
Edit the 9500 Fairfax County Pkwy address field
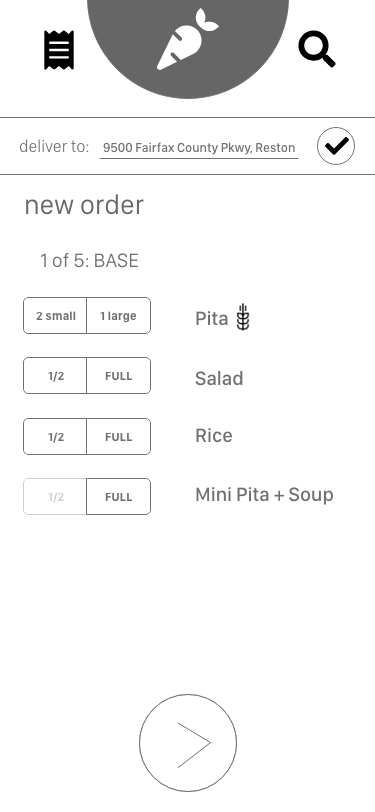coord(199,148)
